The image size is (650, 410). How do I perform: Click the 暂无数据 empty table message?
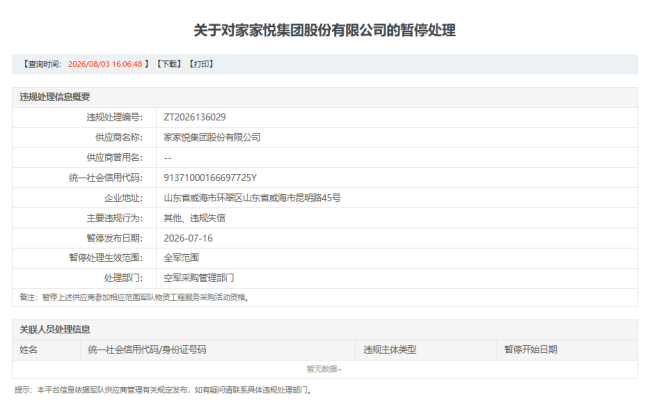[x=324, y=369]
